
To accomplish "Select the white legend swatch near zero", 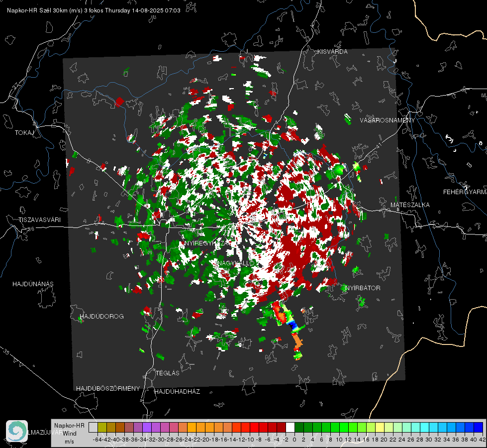I will click(x=290, y=428).
